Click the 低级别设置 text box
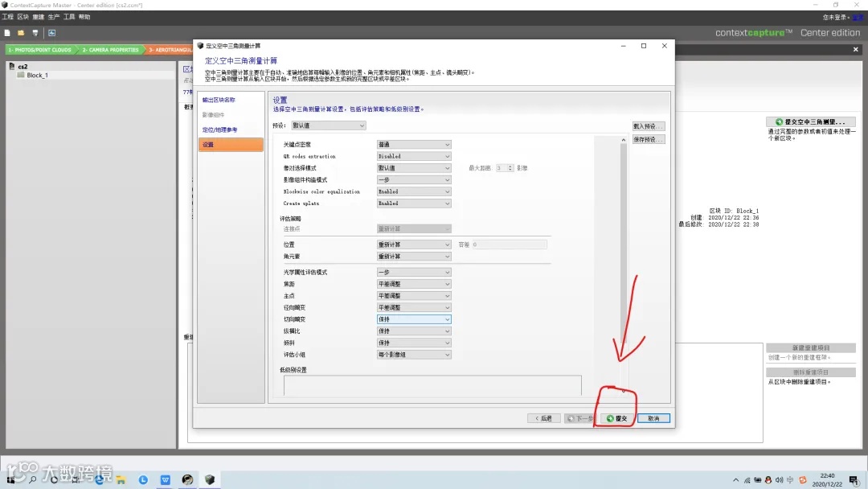Screen dimensions: 868x489 click(432, 385)
